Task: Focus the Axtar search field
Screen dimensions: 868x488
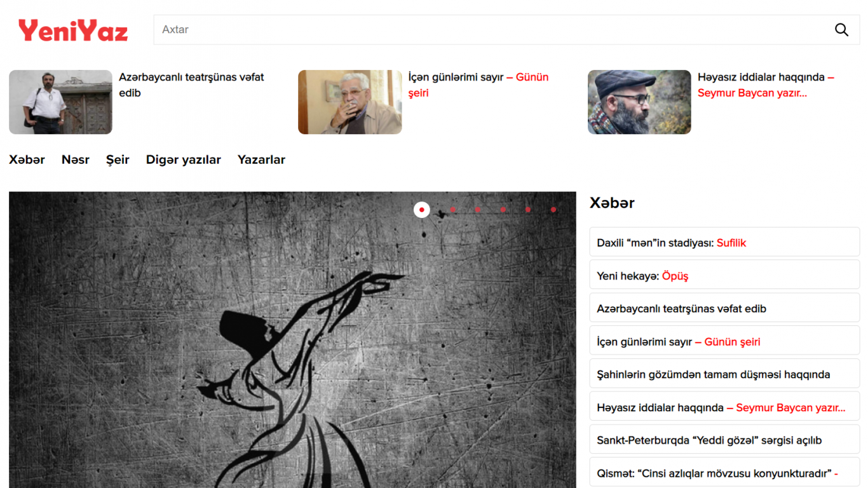Action: pos(492,30)
